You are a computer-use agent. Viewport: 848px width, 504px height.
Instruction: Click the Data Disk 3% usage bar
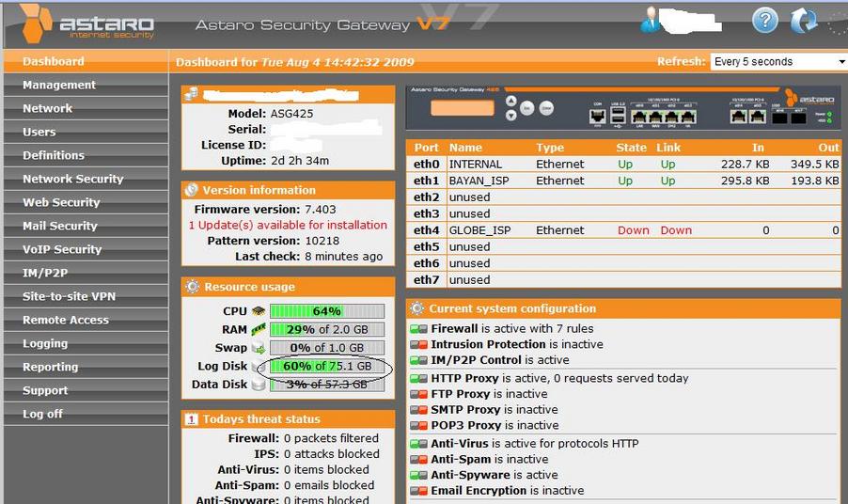[327, 385]
